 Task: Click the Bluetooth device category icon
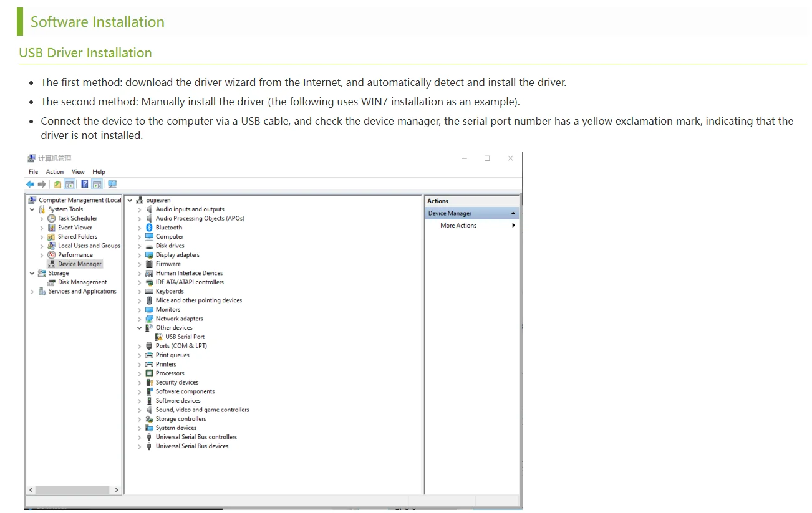pyautogui.click(x=149, y=228)
